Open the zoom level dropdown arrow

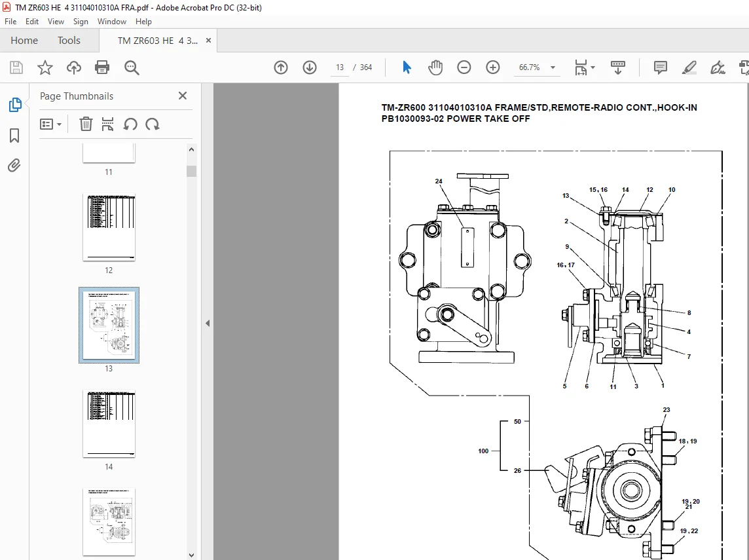(x=553, y=67)
